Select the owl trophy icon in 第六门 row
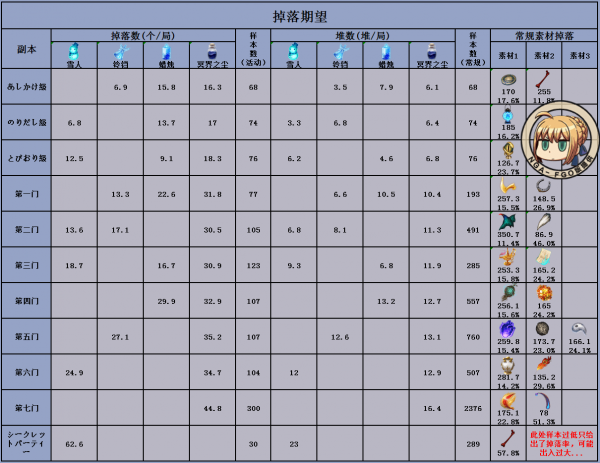600x463 pixels. tap(507, 365)
